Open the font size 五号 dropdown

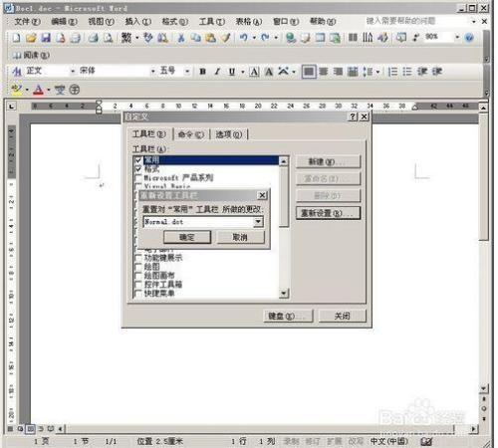(187, 71)
